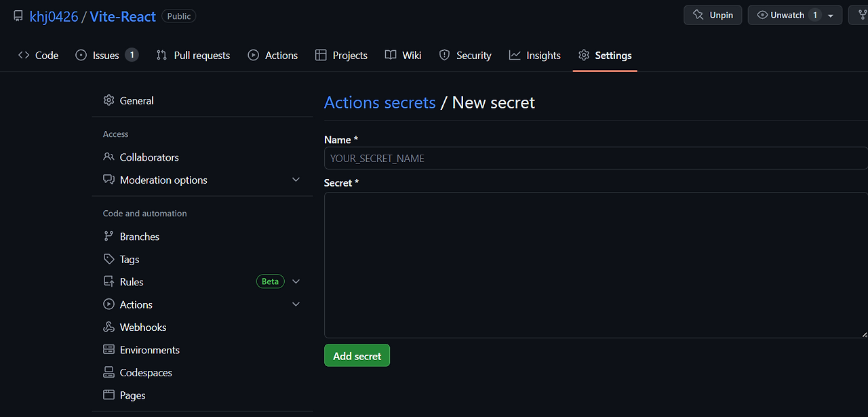868x417 pixels.
Task: Switch to the Wiki tab
Action: coord(403,55)
